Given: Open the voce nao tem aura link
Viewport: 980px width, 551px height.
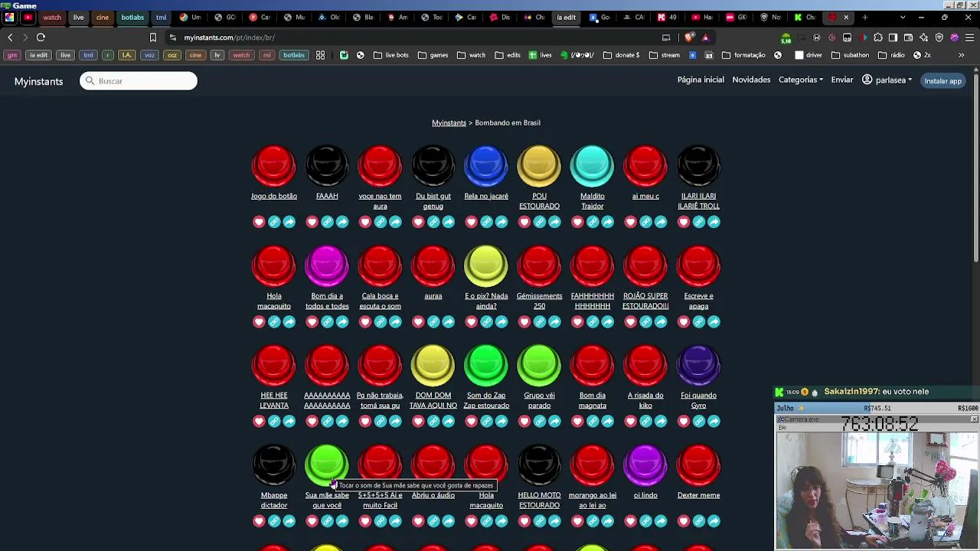Looking at the screenshot, I should (380, 201).
